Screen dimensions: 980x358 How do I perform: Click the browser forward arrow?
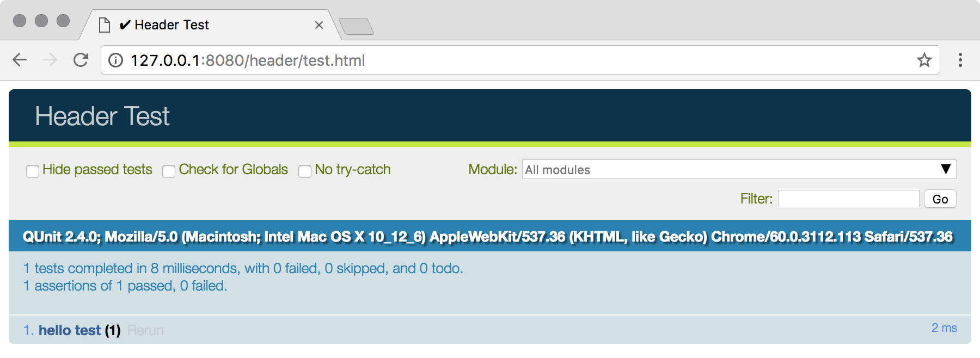[x=50, y=60]
